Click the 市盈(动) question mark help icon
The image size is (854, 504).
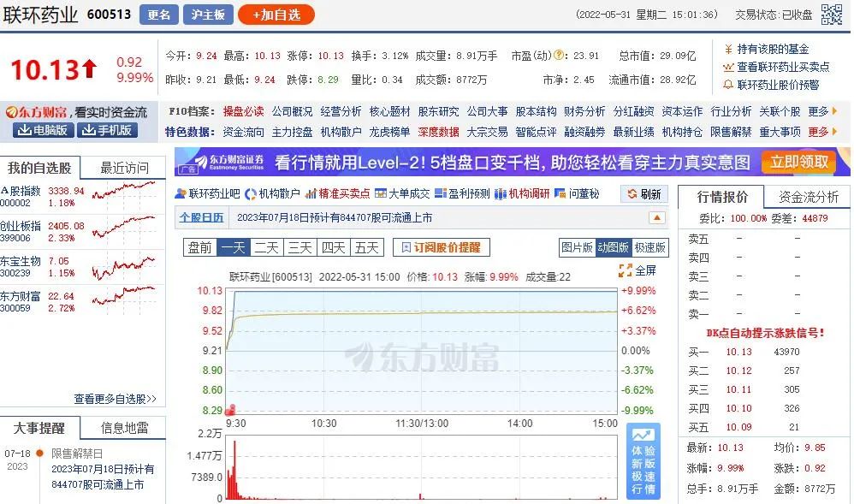(x=560, y=56)
